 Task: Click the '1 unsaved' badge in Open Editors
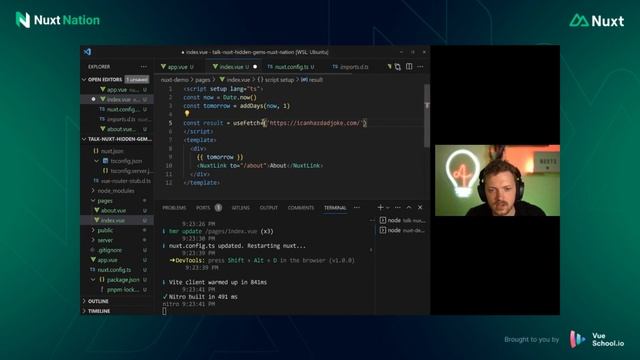pos(137,80)
